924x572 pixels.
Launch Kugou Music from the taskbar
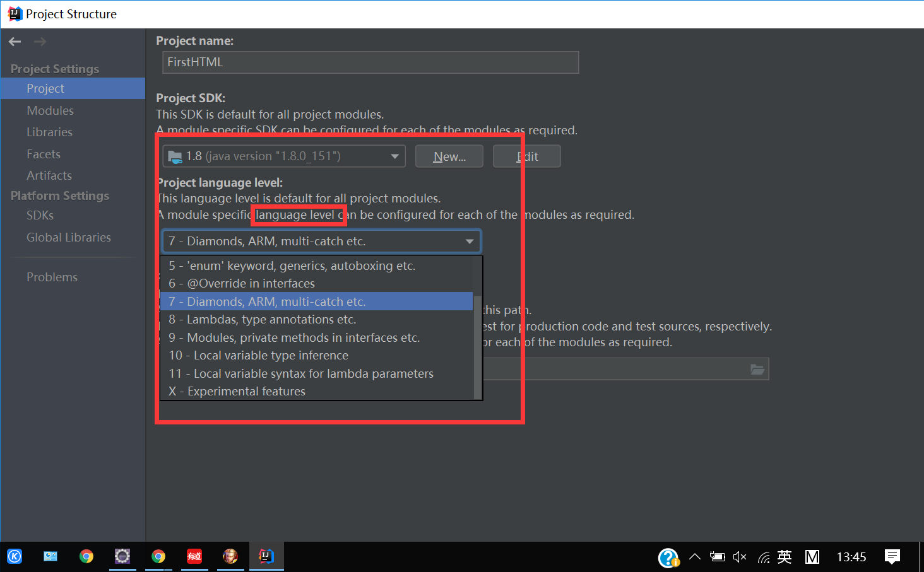(x=14, y=556)
